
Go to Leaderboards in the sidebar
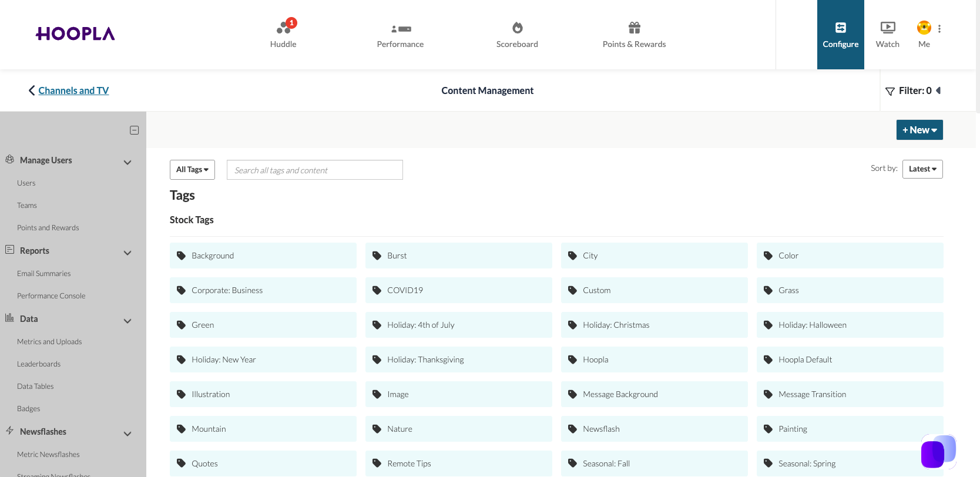click(x=39, y=364)
